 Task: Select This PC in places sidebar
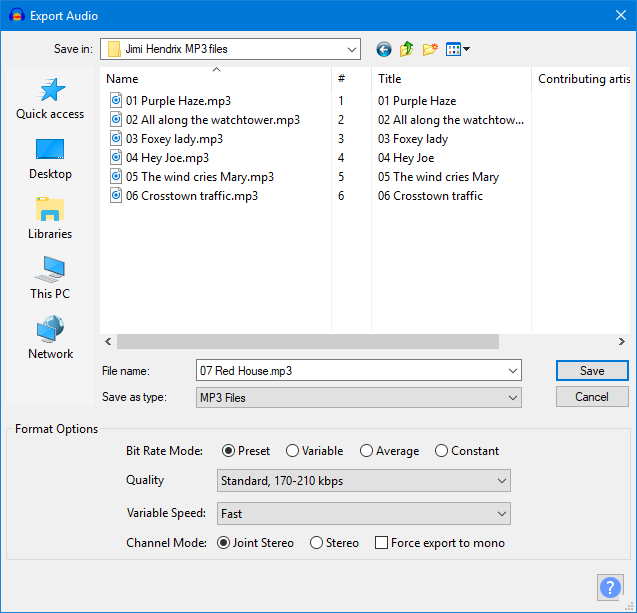click(x=50, y=278)
